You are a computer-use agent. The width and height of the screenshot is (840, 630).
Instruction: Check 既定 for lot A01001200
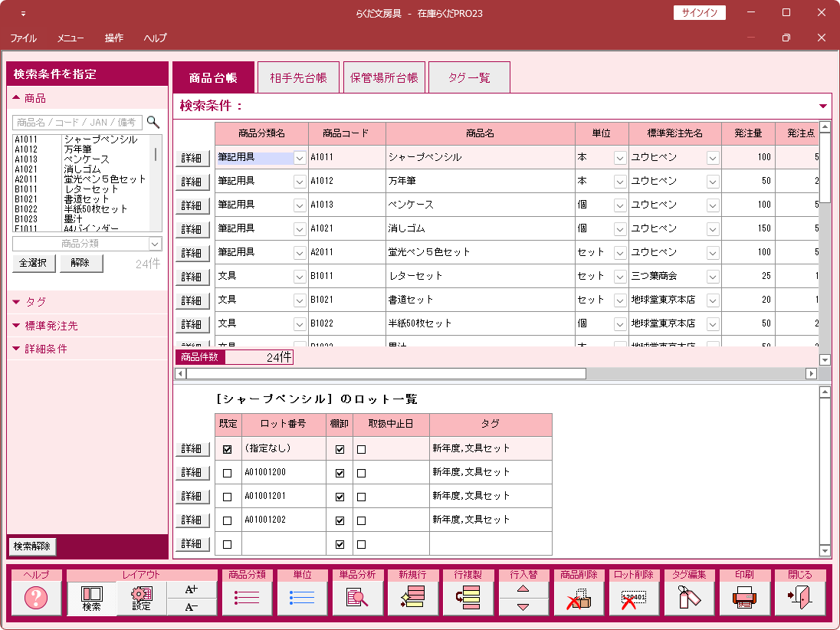click(x=227, y=473)
